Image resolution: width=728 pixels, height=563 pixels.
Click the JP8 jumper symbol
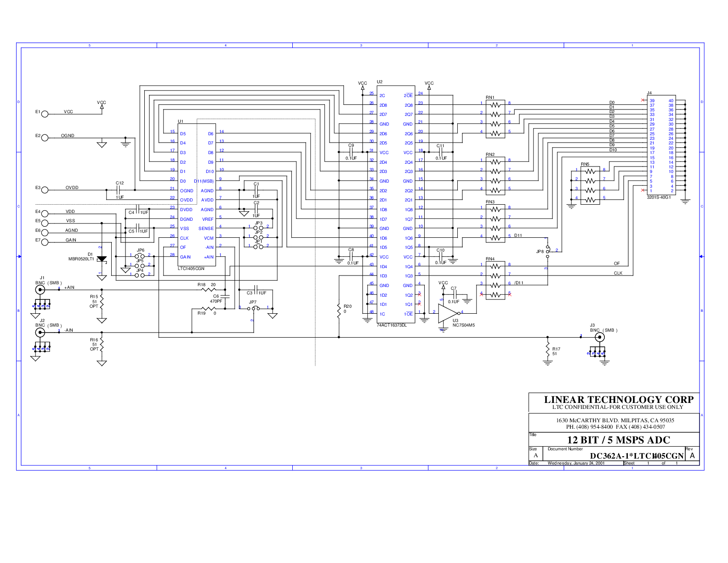547,251
